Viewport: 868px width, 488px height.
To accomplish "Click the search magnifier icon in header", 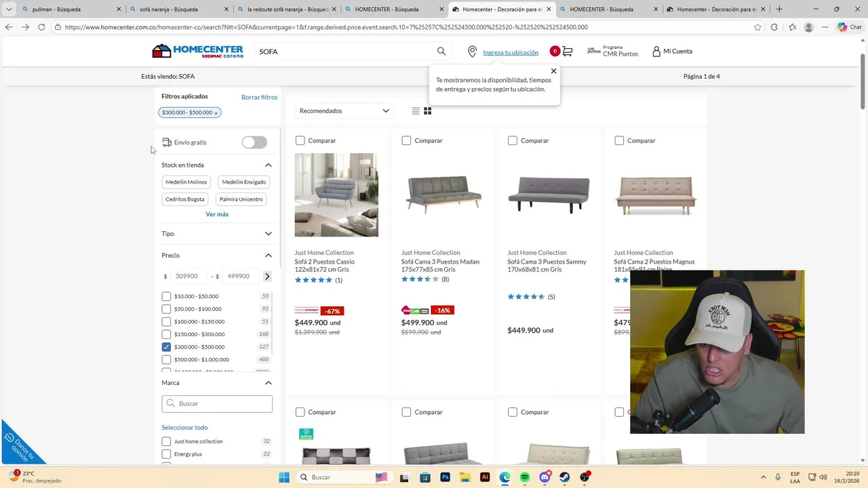I will coord(441,52).
